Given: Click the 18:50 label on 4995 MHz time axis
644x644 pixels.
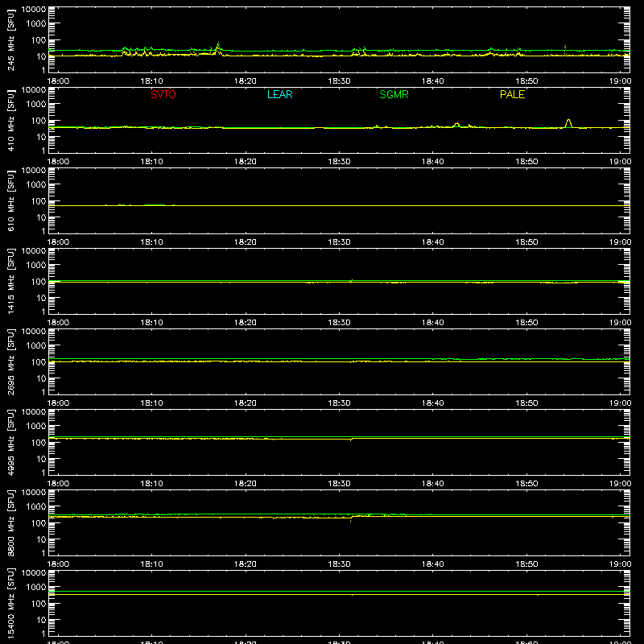Looking at the screenshot, I should pos(526,484).
